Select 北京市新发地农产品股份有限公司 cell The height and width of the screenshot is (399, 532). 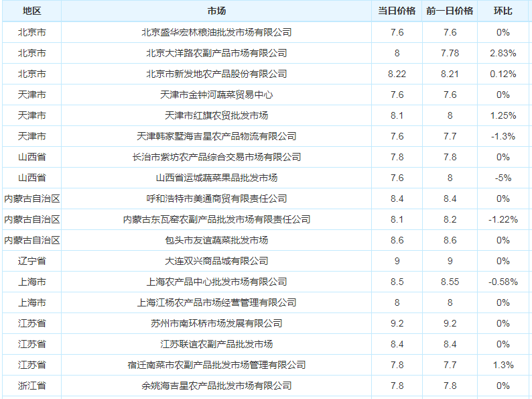(x=216, y=74)
